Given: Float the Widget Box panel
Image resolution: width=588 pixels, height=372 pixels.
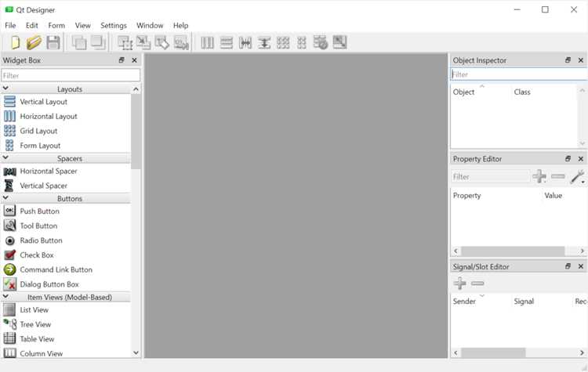Looking at the screenshot, I should click(x=122, y=60).
